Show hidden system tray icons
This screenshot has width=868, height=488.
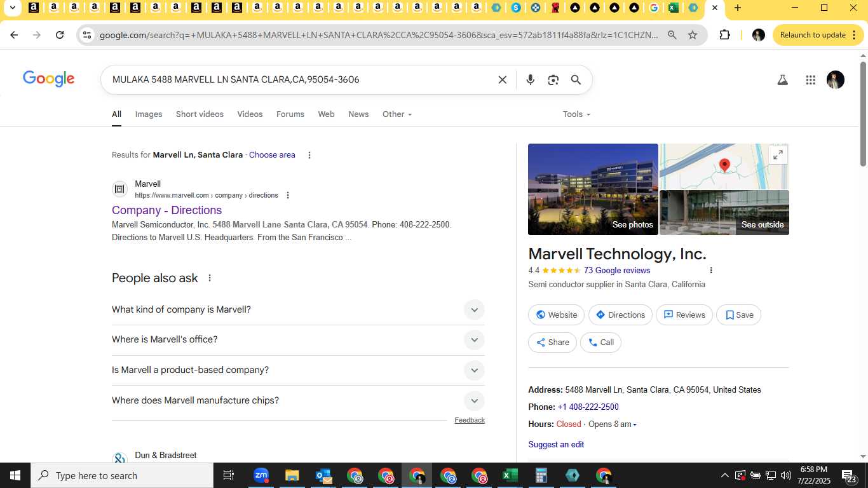(724, 475)
